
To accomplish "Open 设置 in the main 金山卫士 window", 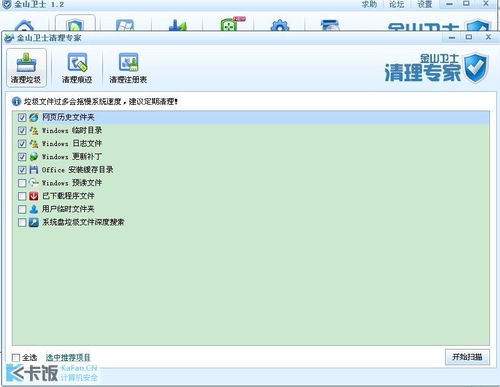I will (425, 4).
